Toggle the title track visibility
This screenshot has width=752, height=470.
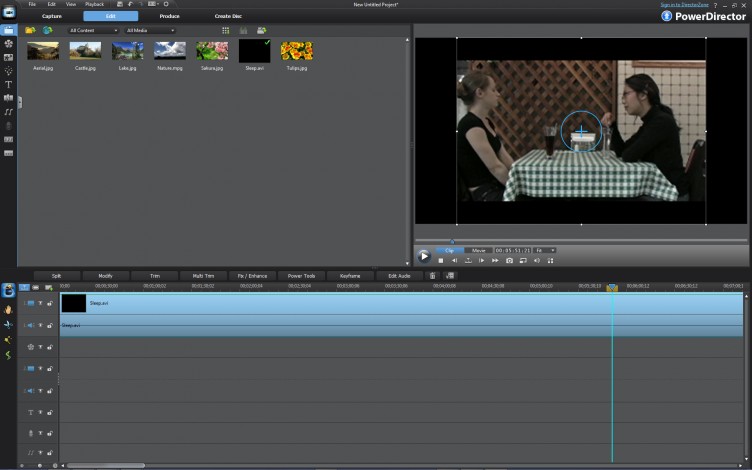click(x=40, y=412)
